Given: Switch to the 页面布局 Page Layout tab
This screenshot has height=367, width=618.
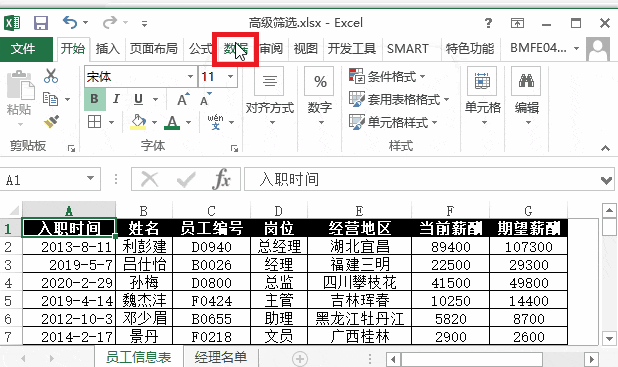Looking at the screenshot, I should (153, 49).
